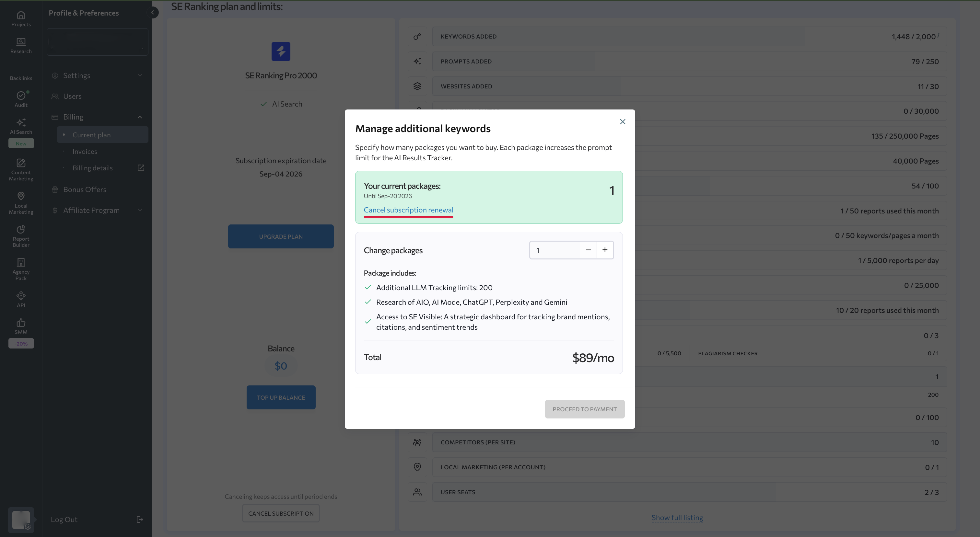Viewport: 980px width, 537px height.
Task: Click the Change packages quantity field
Action: 555,250
